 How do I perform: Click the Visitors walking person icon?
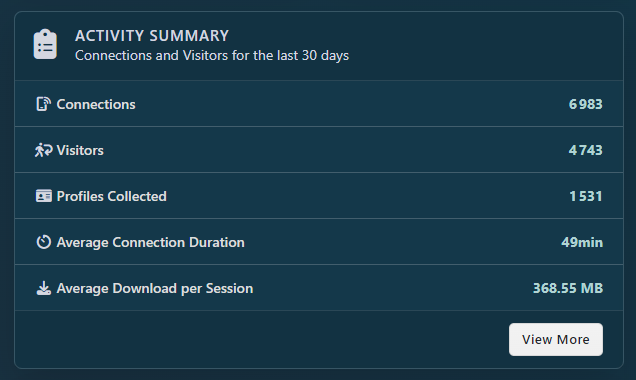click(x=43, y=150)
